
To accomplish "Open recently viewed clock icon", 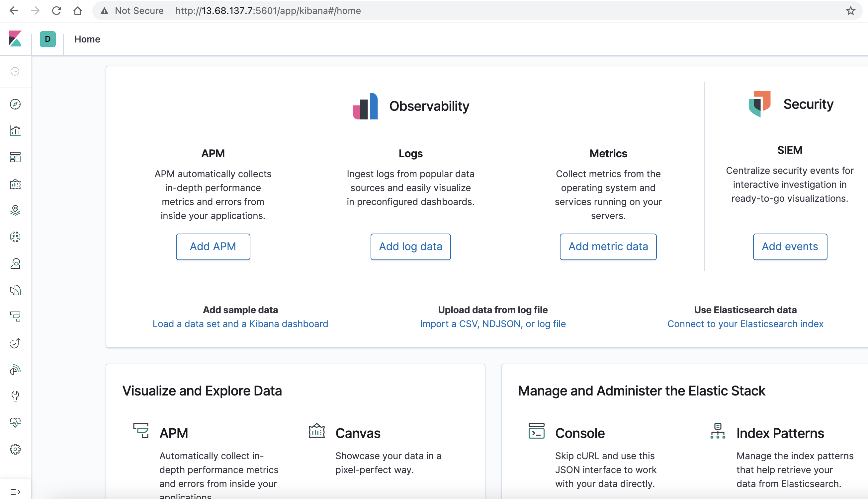I will 15,71.
